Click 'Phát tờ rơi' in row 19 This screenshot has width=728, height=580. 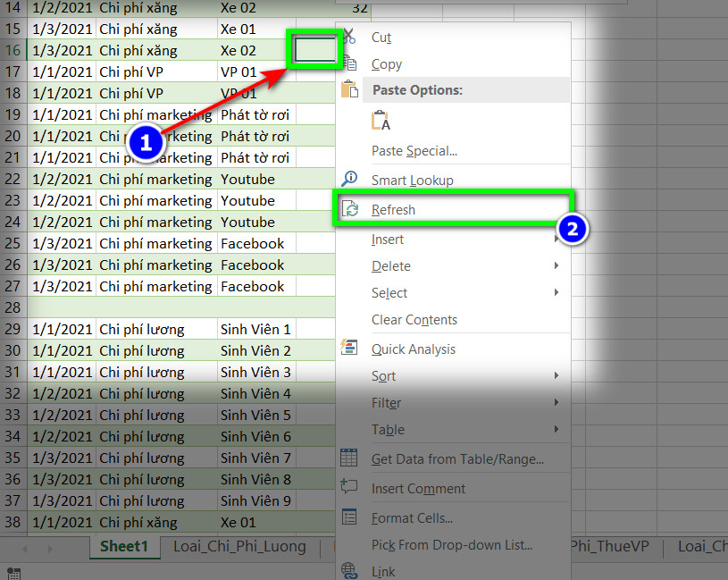tap(255, 114)
